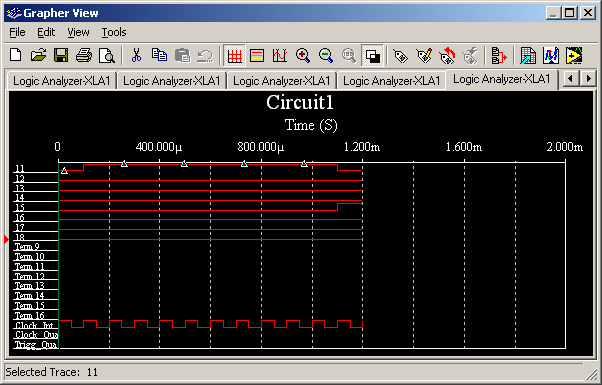Open Print Preview with the magnifier page icon
This screenshot has width=602, height=385.
pos(106,55)
